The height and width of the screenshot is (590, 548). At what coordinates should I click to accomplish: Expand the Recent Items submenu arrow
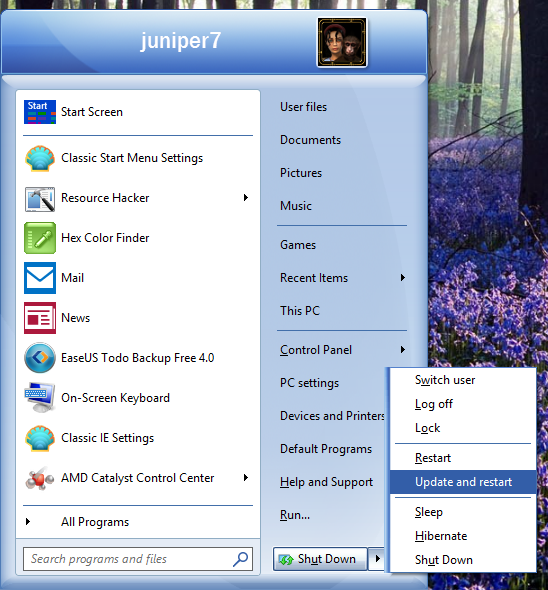(403, 278)
